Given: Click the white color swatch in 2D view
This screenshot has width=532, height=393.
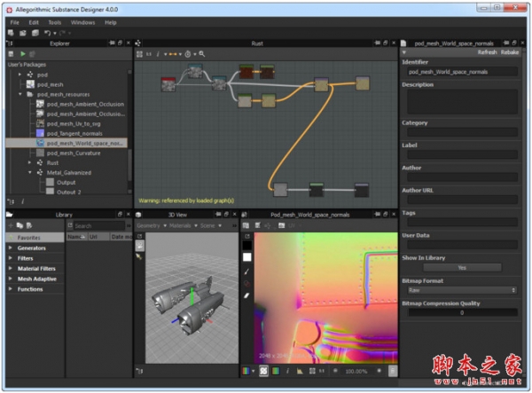Looking at the screenshot, I should coord(247,257).
